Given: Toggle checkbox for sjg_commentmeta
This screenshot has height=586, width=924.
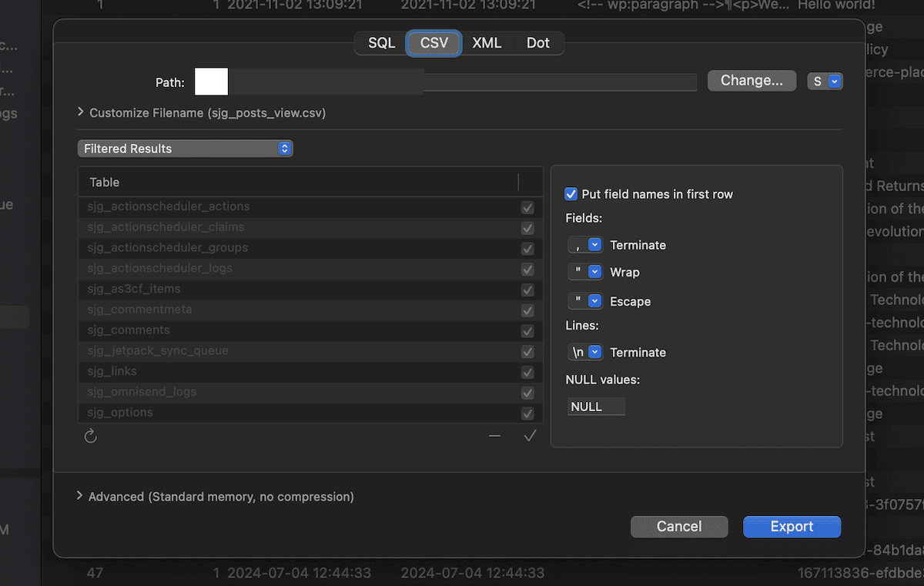Looking at the screenshot, I should pos(527,310).
